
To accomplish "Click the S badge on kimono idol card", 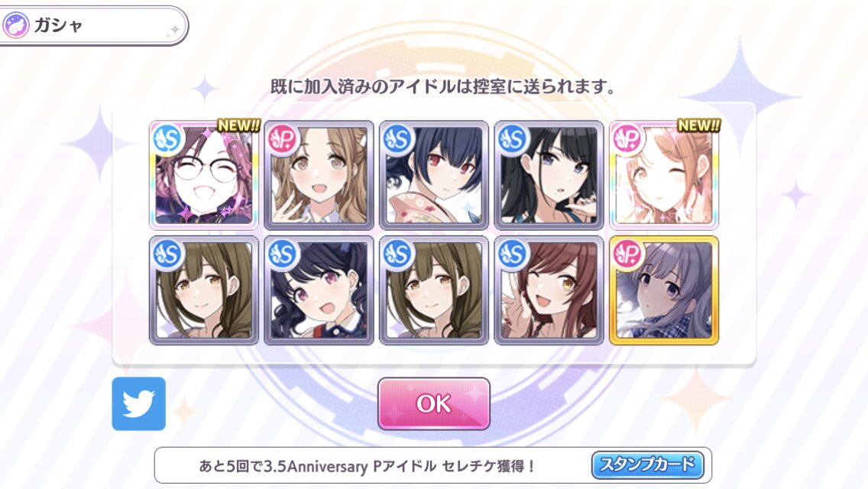I will click(398, 138).
